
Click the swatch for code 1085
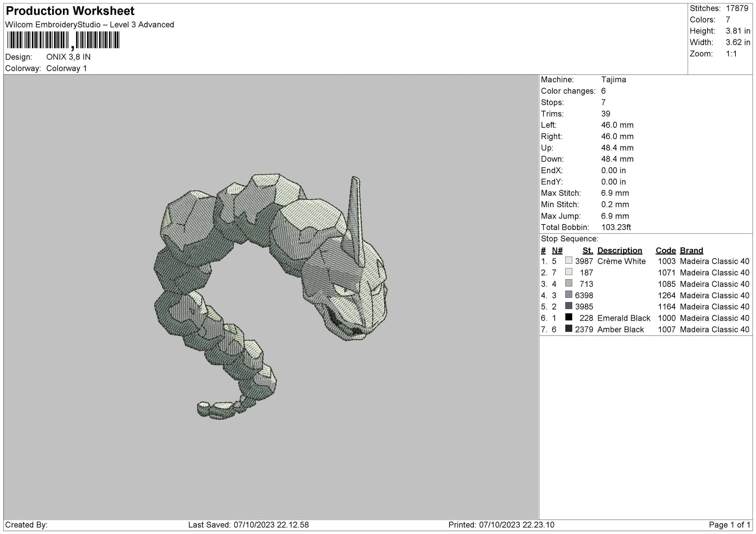click(569, 284)
